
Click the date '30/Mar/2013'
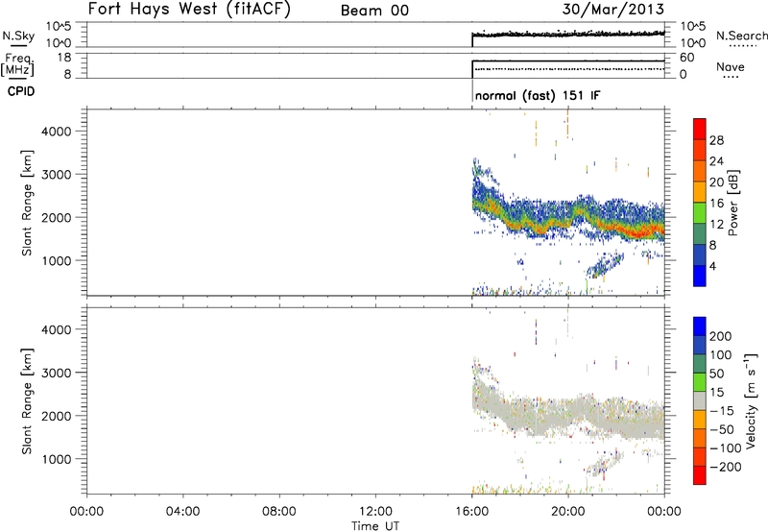612,9
